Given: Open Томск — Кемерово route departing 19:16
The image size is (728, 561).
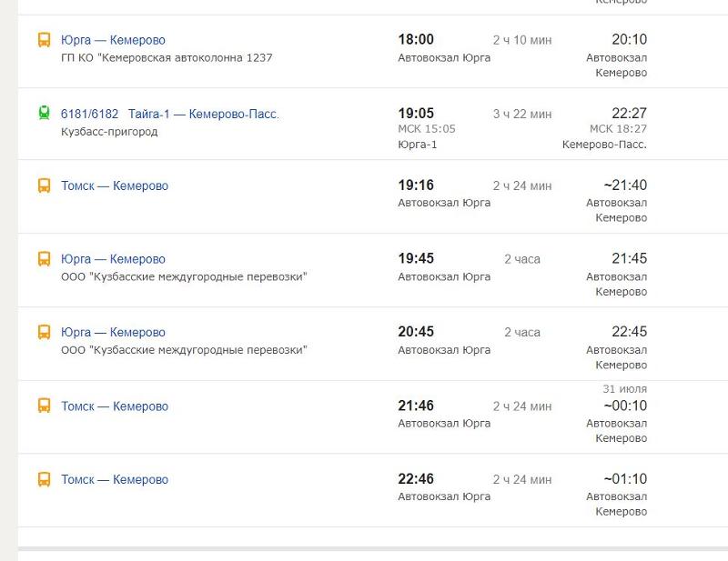Looking at the screenshot, I should [x=115, y=185].
